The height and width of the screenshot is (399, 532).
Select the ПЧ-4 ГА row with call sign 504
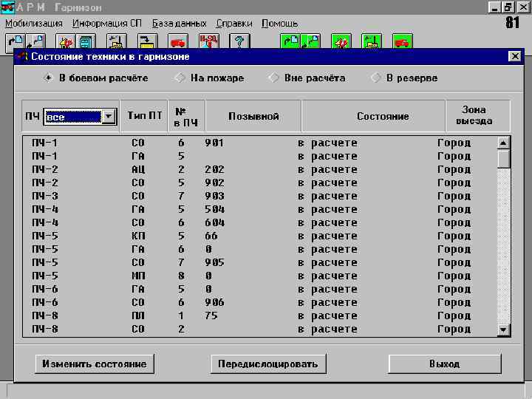260,209
